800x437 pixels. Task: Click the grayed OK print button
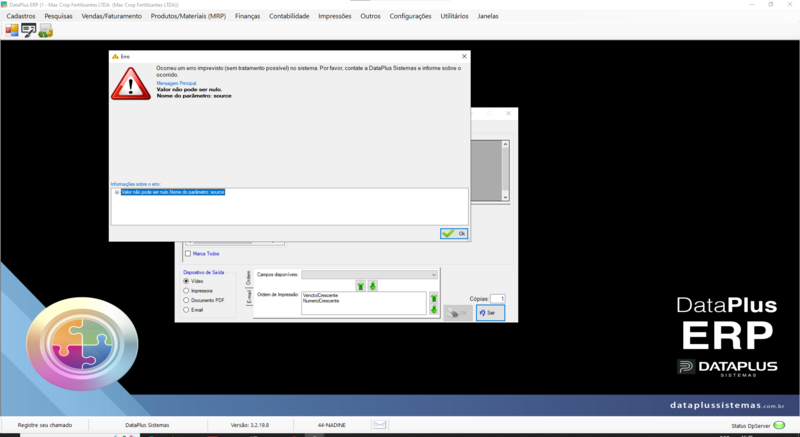click(458, 313)
